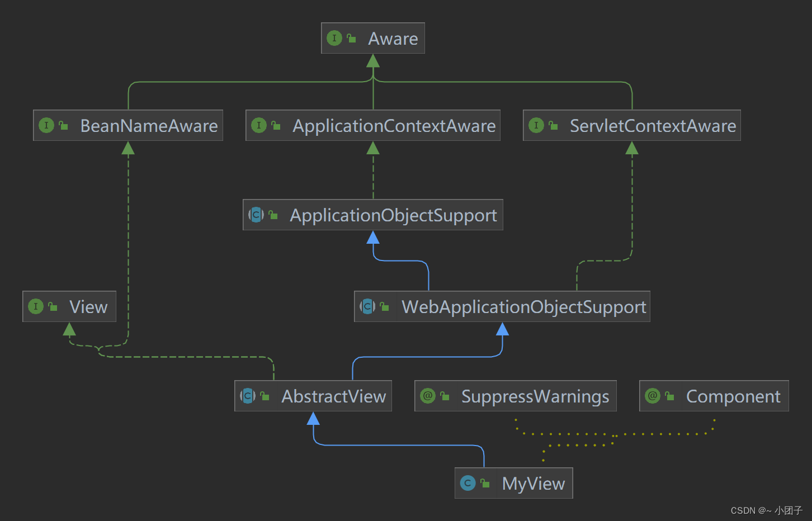812x521 pixels.
Task: Click the lock icon on MyView node
Action: [485, 483]
